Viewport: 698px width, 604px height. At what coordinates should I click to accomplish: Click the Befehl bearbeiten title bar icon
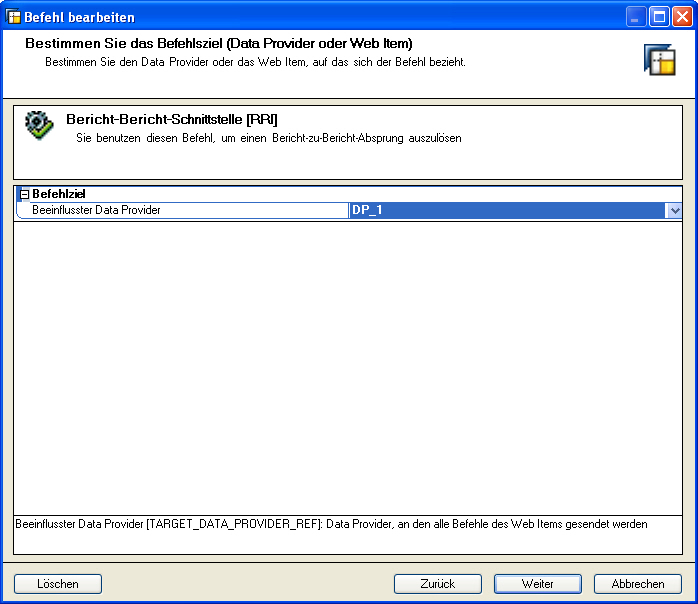point(14,17)
